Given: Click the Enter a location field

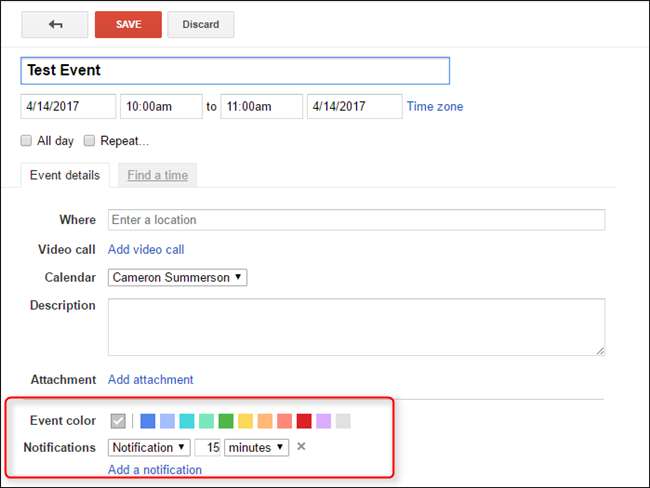Looking at the screenshot, I should [356, 220].
